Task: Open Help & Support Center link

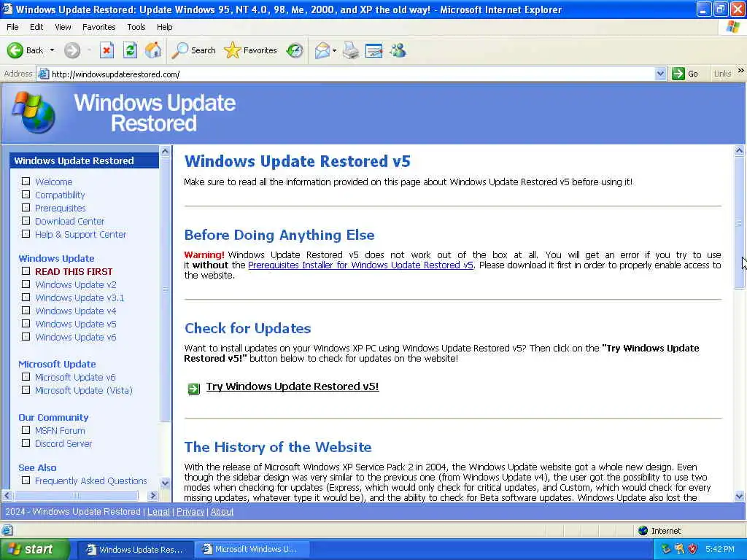Action: (80, 234)
